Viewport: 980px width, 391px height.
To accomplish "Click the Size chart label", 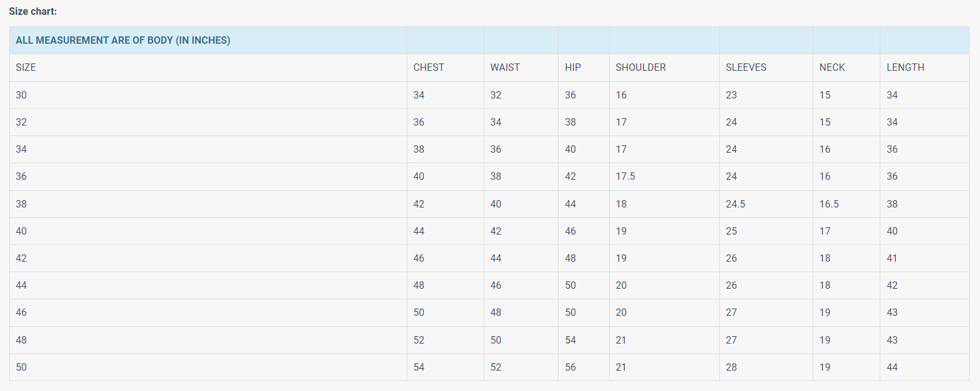I will coord(33,12).
